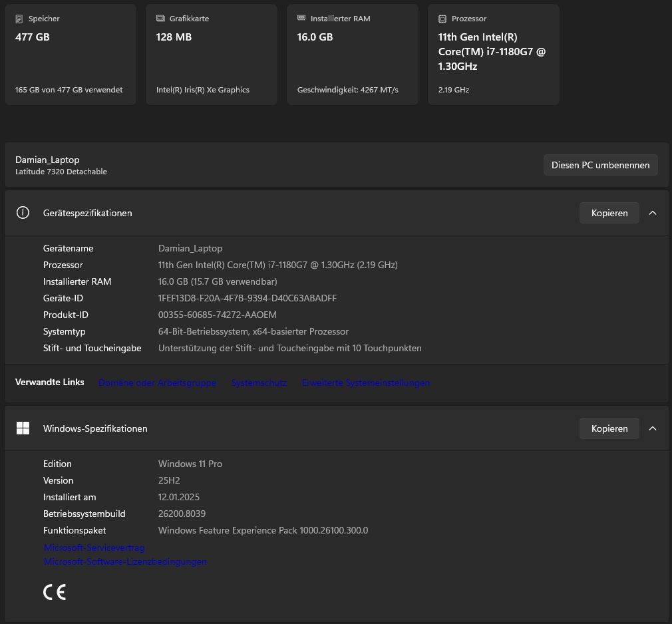
Task: Open the Prozessor info card
Action: tap(493, 55)
